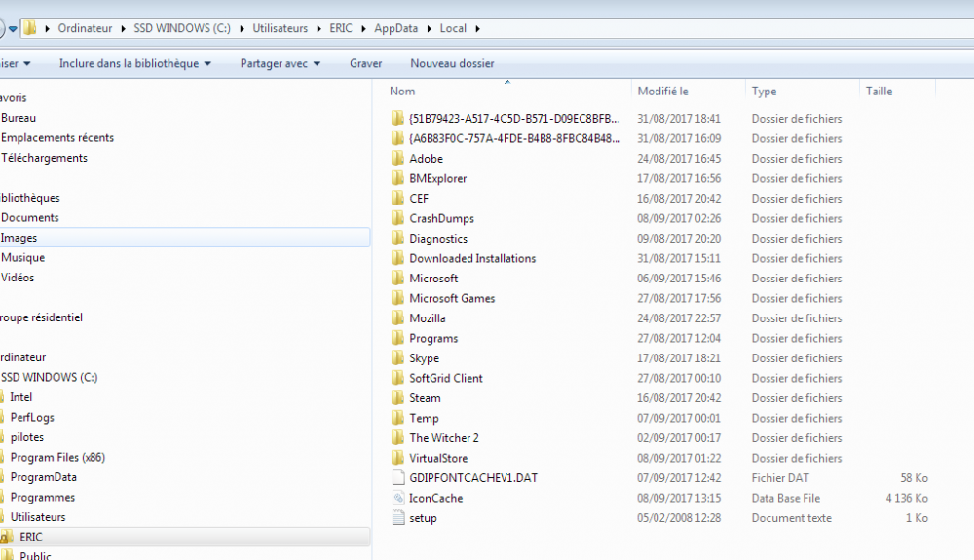Click the {A6B83F0C-757A folder icon
This screenshot has width=974, height=560.
(397, 138)
